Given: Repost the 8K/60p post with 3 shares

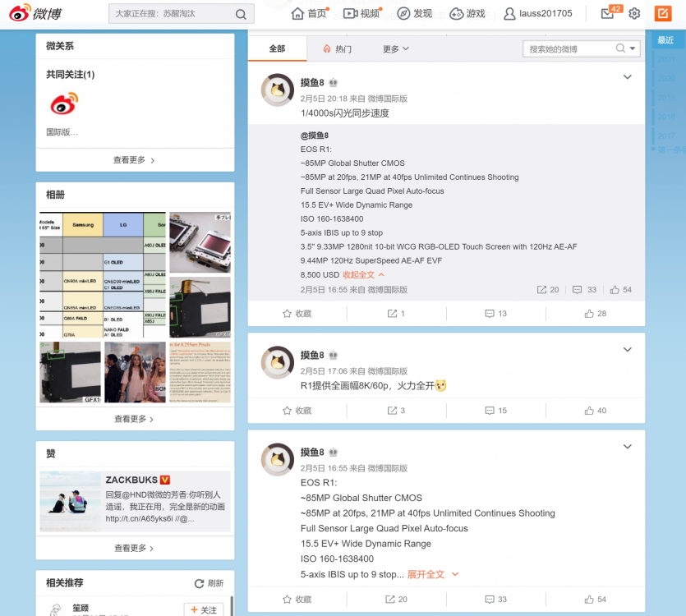Looking at the screenshot, I should click(x=396, y=411).
